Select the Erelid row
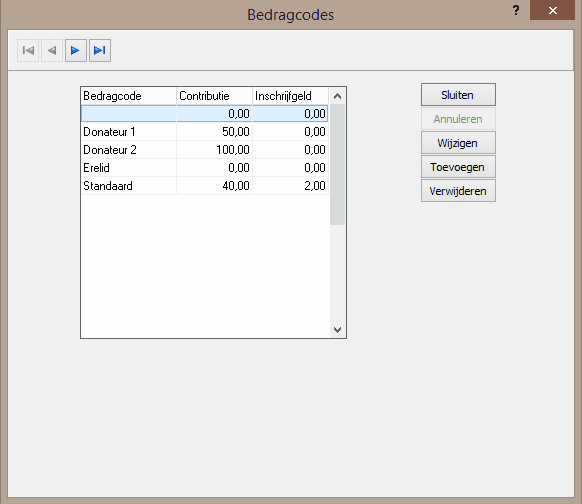Screen dimensions: 582x504 pos(204,168)
